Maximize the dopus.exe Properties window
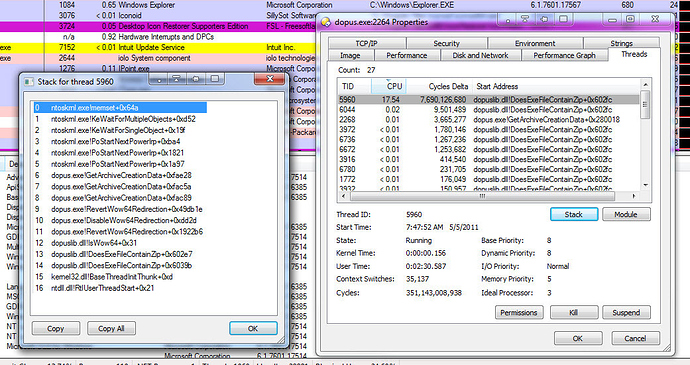 (x=631, y=20)
